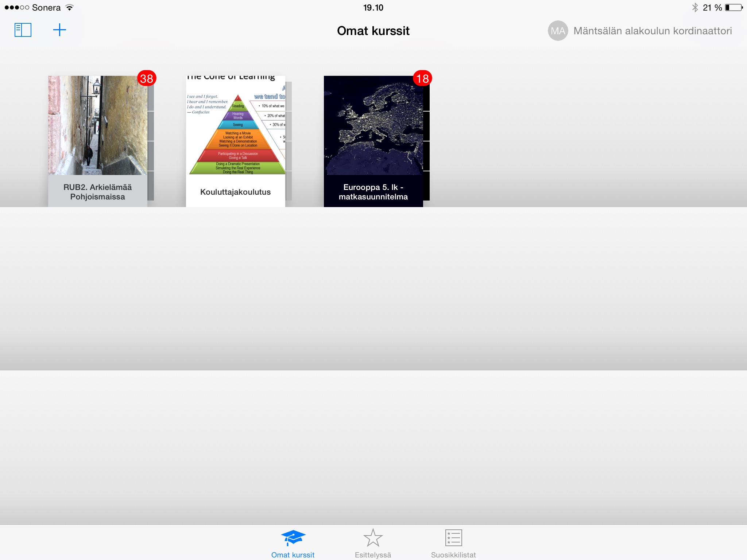Screen dimensions: 747x560
Task: Tap the red 38 notification badge
Action: pos(147,78)
